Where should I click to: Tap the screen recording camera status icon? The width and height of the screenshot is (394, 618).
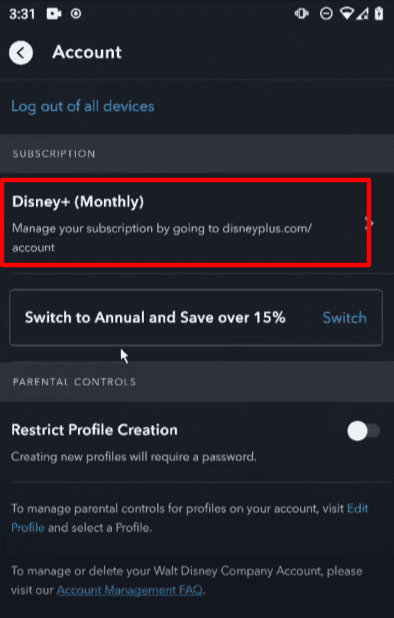pos(54,14)
